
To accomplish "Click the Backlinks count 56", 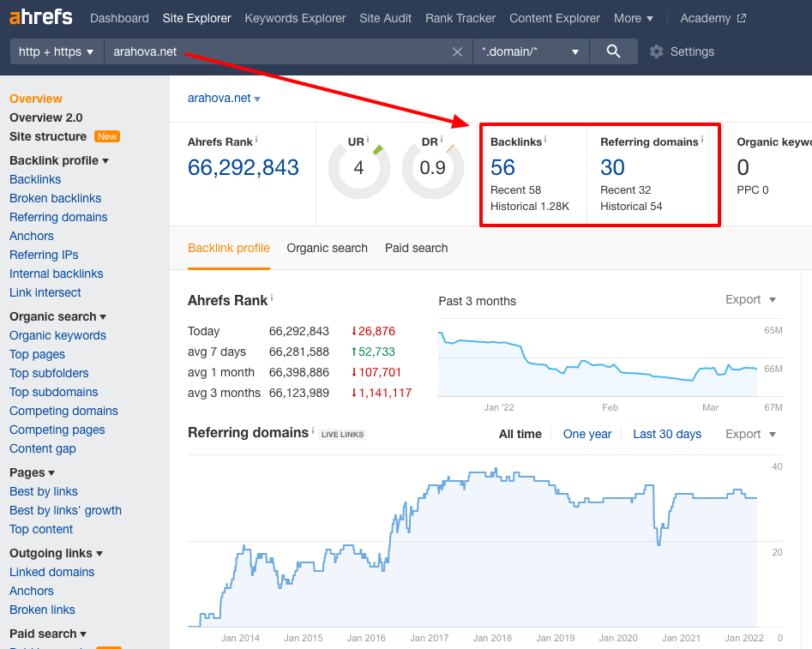I will pyautogui.click(x=502, y=167).
